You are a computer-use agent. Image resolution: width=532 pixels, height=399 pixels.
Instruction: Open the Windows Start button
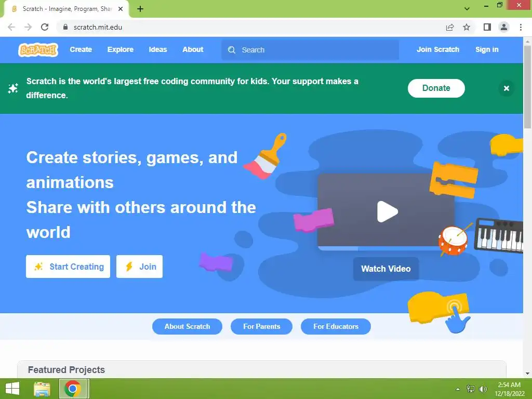tap(12, 389)
